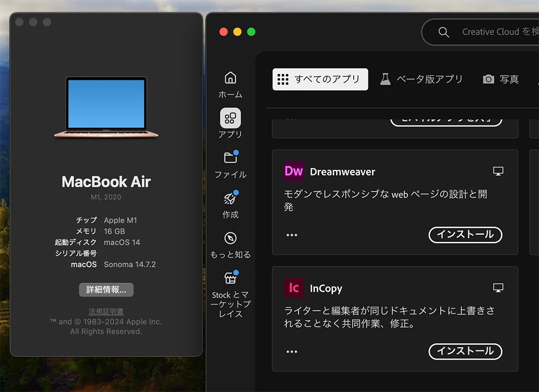539x392 pixels.
Task: Click the desktop monitor icon on Dreamweaver card
Action: click(498, 171)
